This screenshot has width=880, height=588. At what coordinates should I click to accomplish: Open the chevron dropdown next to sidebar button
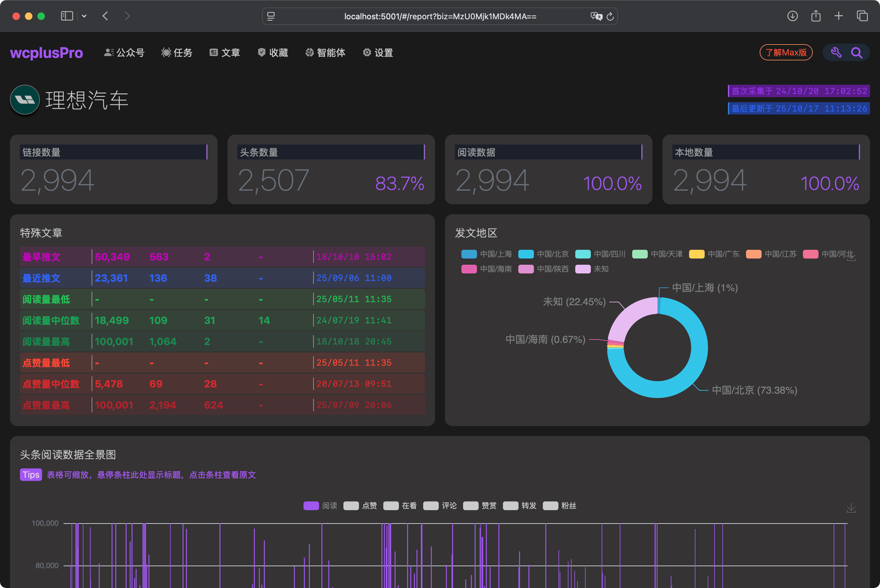click(x=84, y=16)
